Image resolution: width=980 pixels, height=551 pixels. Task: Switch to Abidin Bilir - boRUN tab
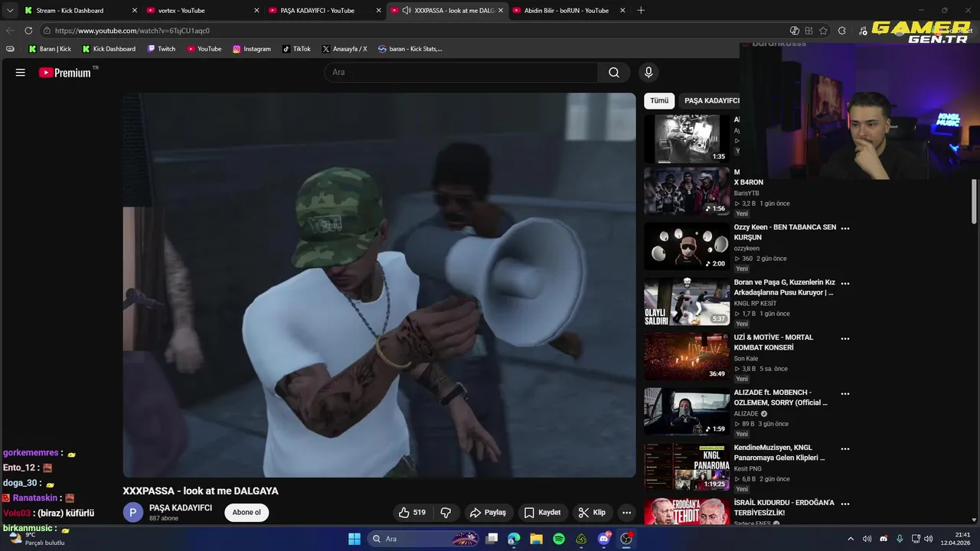[569, 11]
